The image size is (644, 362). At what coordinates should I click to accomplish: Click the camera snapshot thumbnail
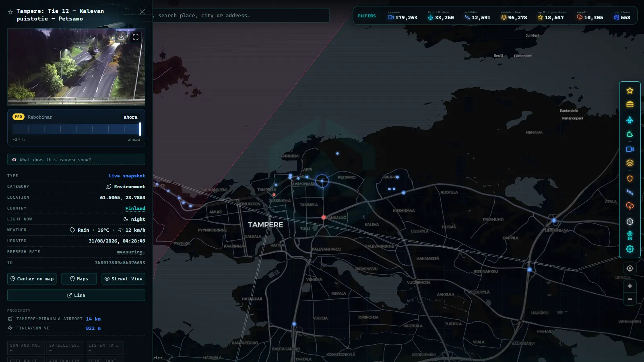point(76,67)
